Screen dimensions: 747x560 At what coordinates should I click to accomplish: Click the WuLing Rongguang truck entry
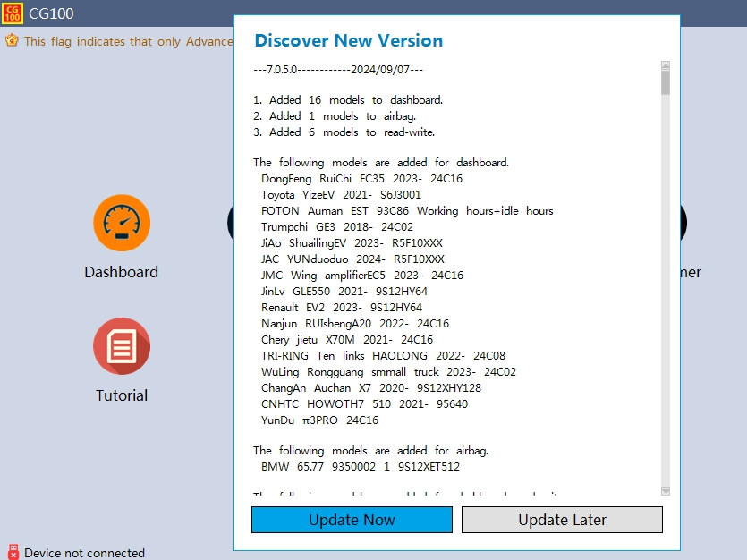tap(388, 372)
